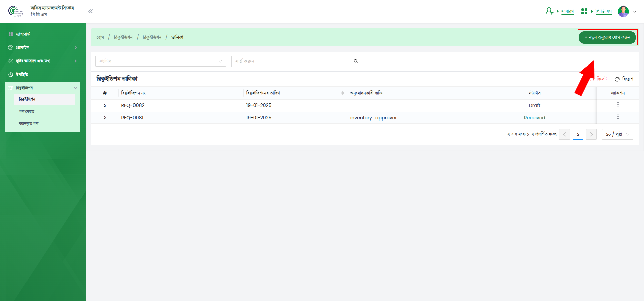Click the dashboard grid icon in sidebar
The height and width of the screenshot is (301, 644).
tap(11, 34)
